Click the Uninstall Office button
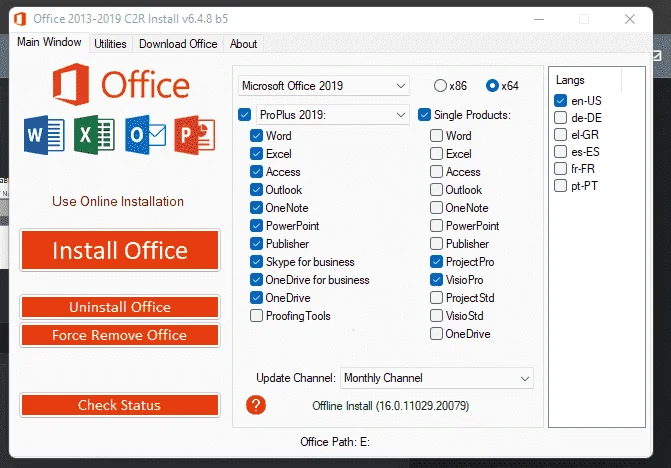 pos(120,307)
